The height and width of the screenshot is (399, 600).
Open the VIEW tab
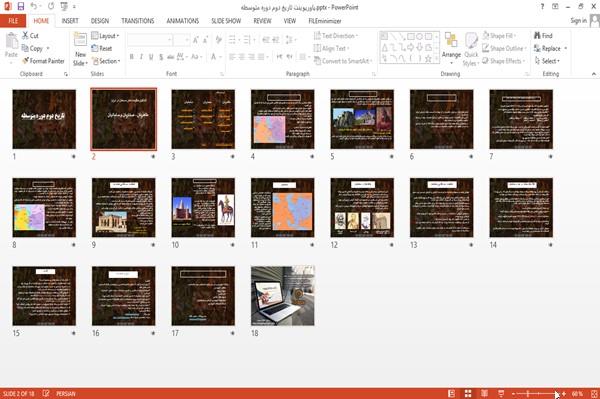point(290,21)
